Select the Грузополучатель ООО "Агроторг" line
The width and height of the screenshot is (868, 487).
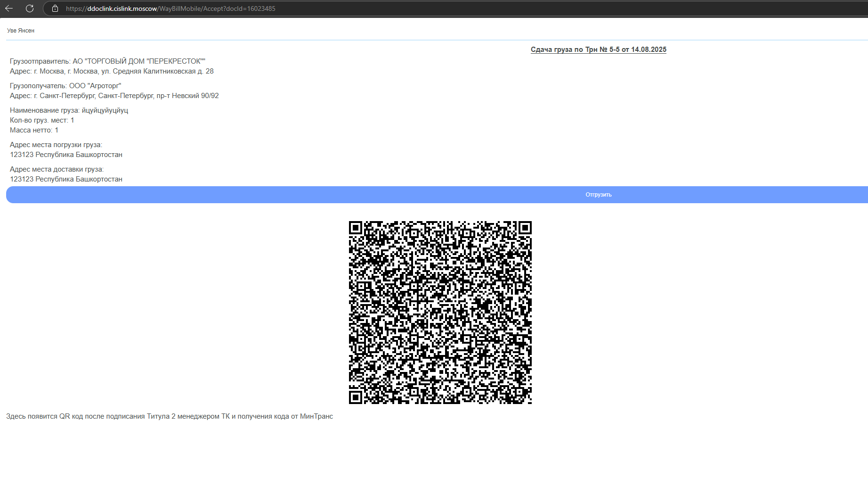(65, 86)
